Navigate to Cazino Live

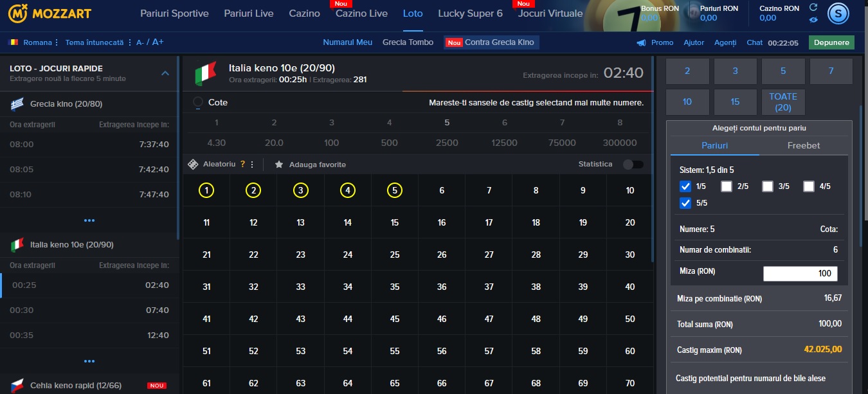pyautogui.click(x=361, y=13)
